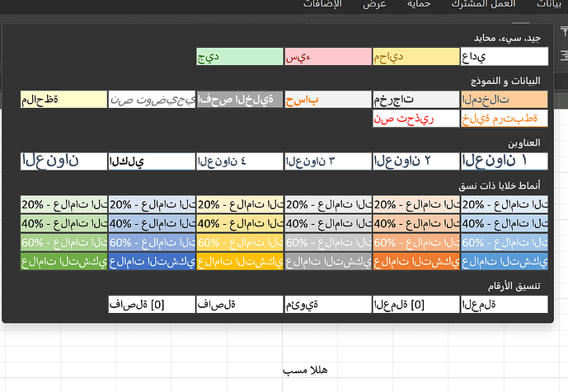Open the عرض (View) tab

[x=374, y=4]
